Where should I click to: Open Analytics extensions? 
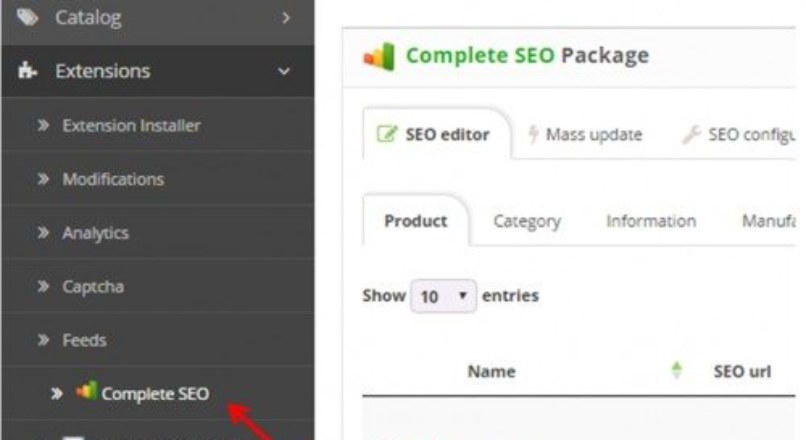96,233
